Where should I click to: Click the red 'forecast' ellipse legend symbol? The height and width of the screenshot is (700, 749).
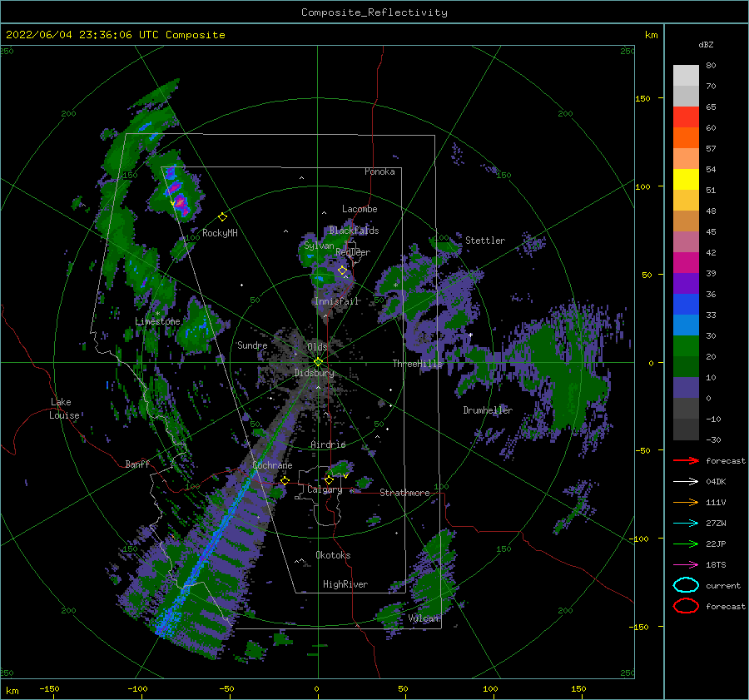pyautogui.click(x=686, y=606)
